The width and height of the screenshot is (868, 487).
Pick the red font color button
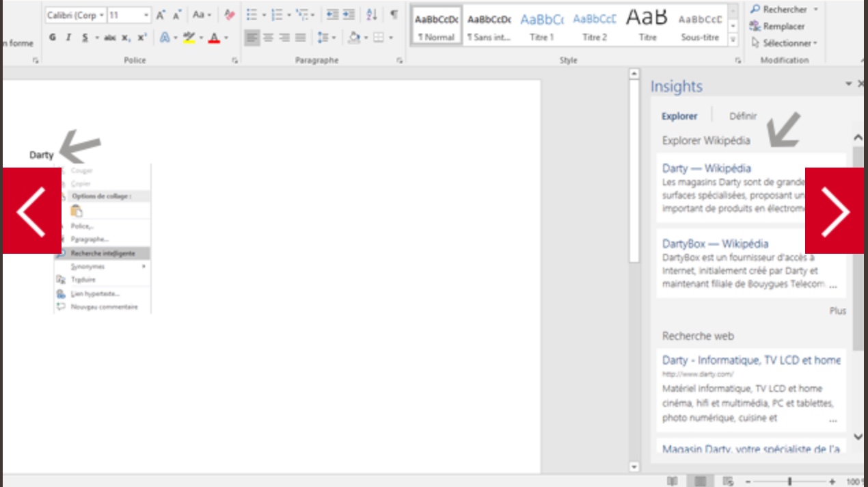[214, 38]
